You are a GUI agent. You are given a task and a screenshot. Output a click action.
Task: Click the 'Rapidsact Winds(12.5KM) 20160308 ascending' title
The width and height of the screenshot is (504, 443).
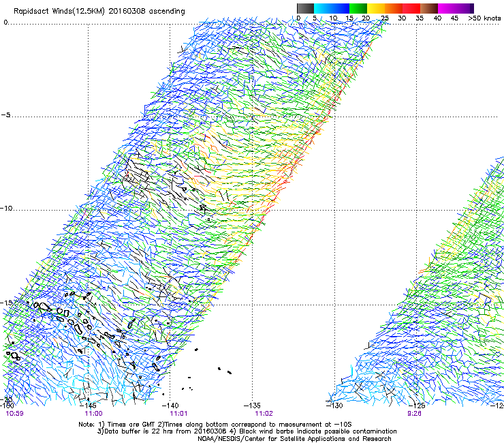coord(99,12)
